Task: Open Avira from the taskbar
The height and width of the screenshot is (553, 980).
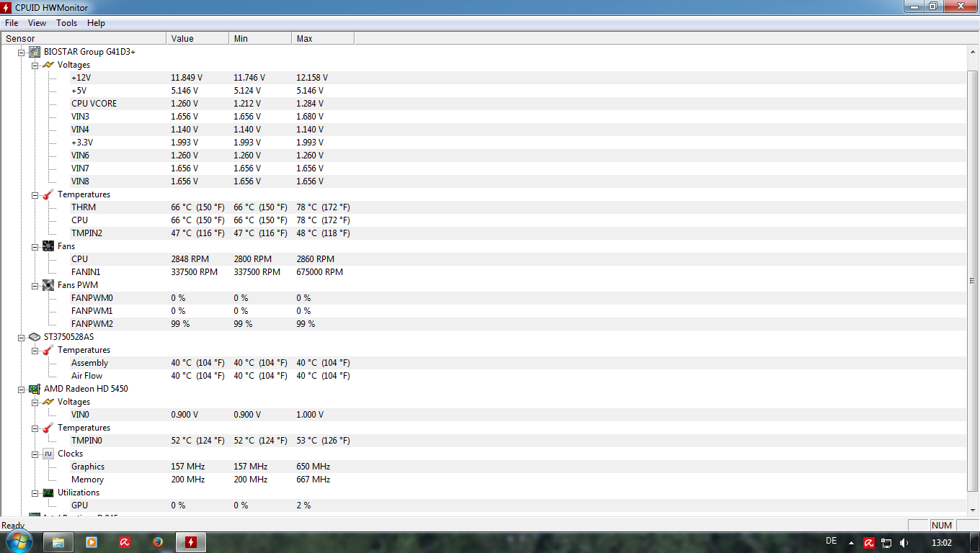Action: (125, 542)
